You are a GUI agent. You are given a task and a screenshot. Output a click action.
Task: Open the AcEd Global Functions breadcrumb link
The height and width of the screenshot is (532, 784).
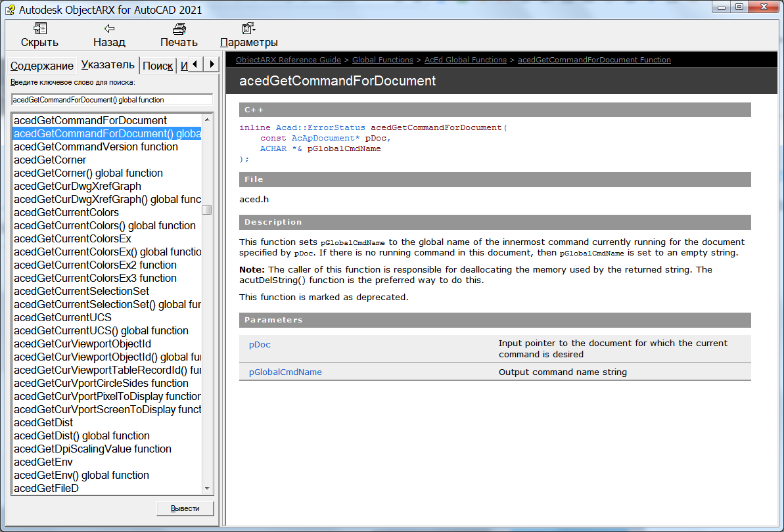point(465,60)
